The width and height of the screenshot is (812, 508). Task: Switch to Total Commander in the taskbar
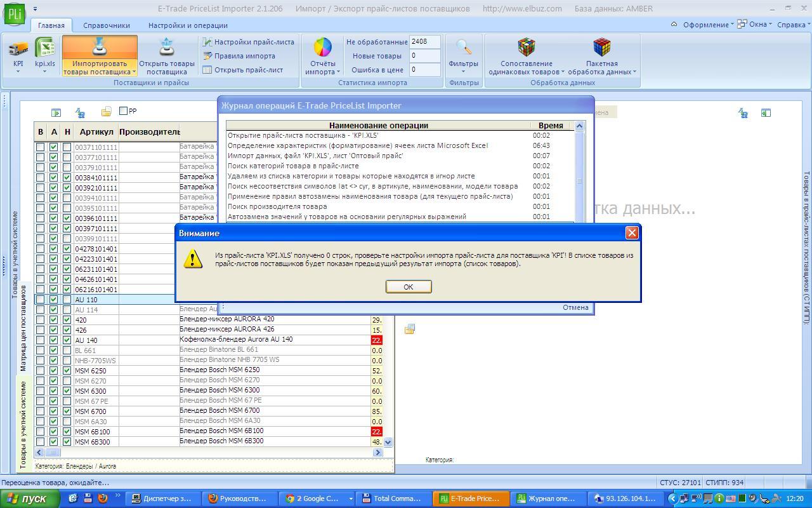(x=392, y=498)
